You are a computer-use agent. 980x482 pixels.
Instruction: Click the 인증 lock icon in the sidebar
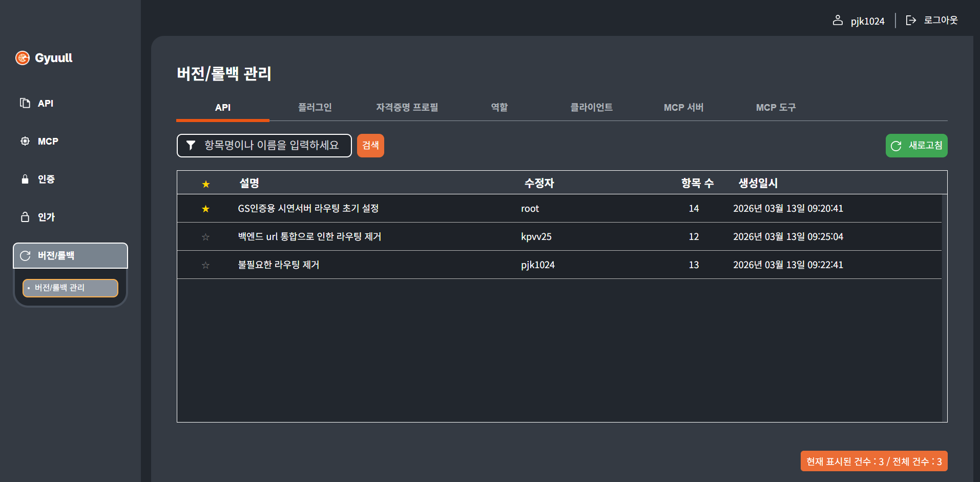25,179
